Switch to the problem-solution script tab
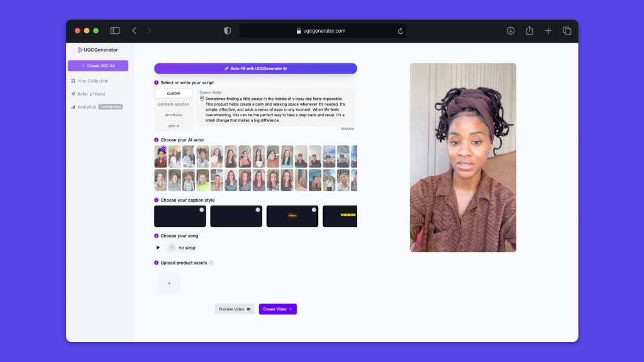This screenshot has height=362, width=644. (x=174, y=104)
